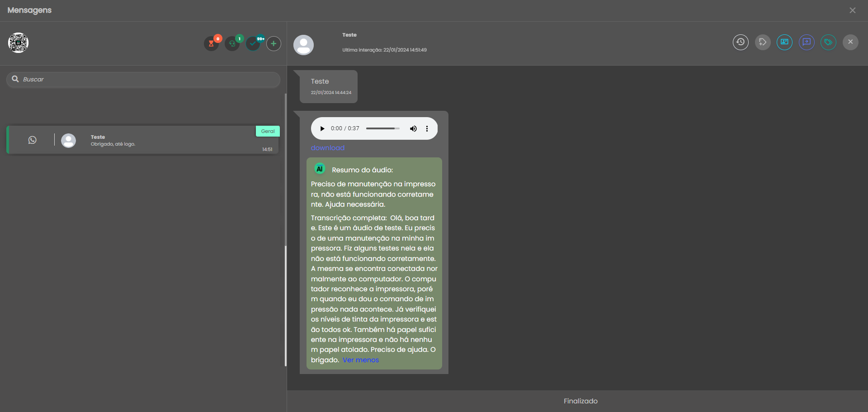Show finished chats with checkmark icon
Screen dimensions: 868x412
point(253,43)
